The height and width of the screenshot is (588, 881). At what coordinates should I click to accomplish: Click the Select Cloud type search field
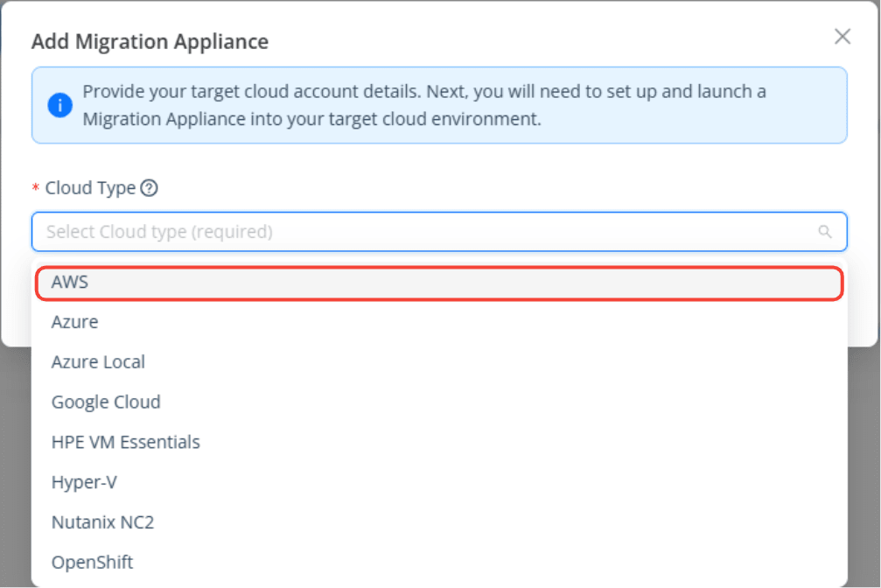pos(439,232)
